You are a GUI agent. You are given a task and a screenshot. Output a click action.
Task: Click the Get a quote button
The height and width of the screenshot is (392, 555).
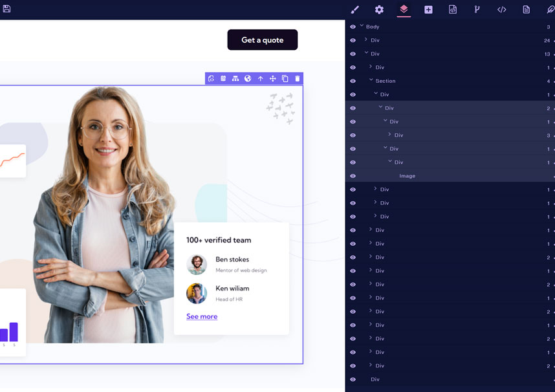click(262, 39)
